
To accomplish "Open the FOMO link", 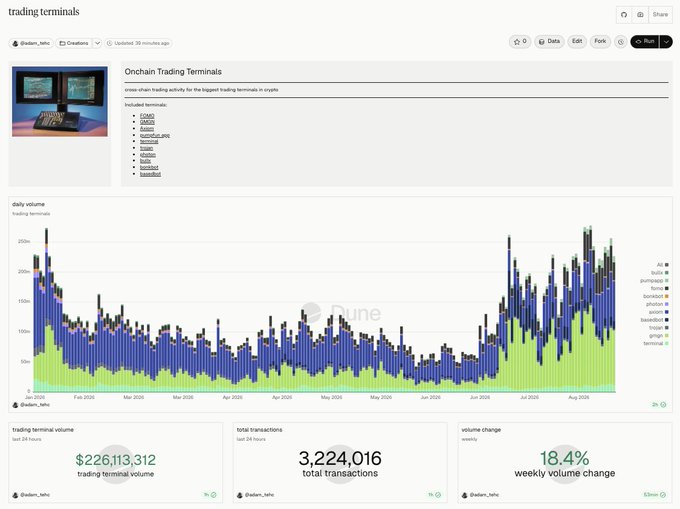I will (147, 116).
